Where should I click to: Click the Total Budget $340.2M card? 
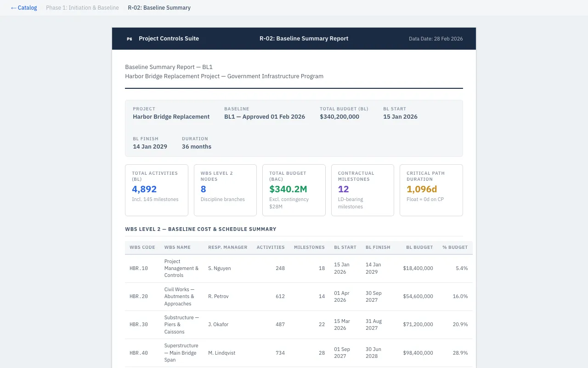coord(294,190)
